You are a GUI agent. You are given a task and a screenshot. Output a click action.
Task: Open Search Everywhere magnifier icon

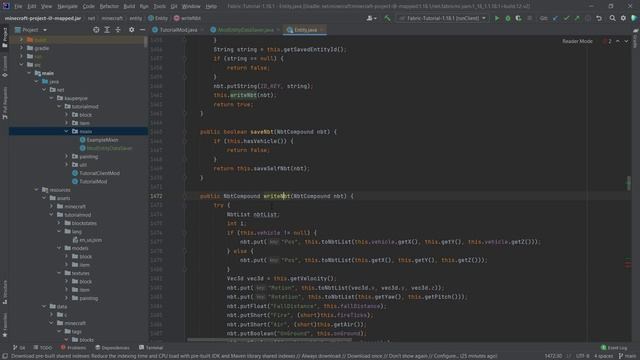612,18
